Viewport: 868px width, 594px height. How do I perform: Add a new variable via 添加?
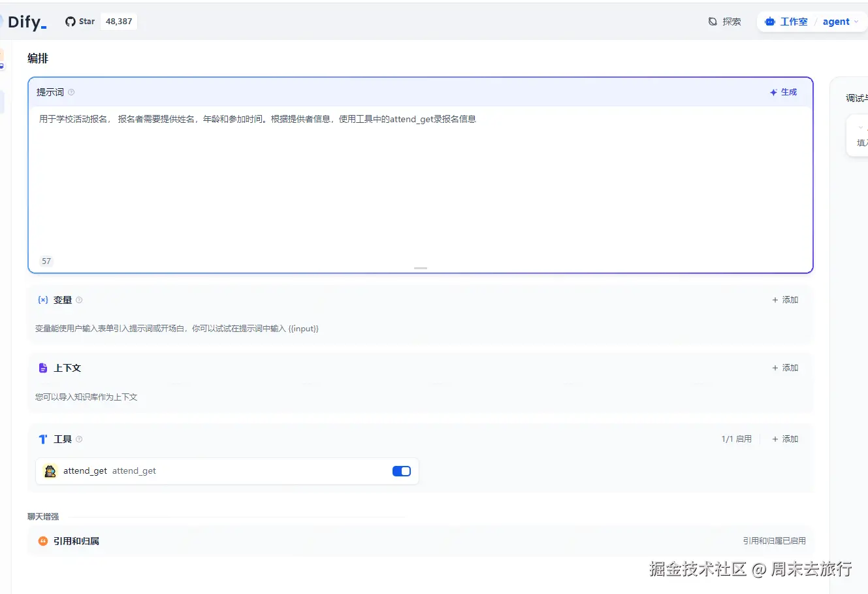pos(785,300)
